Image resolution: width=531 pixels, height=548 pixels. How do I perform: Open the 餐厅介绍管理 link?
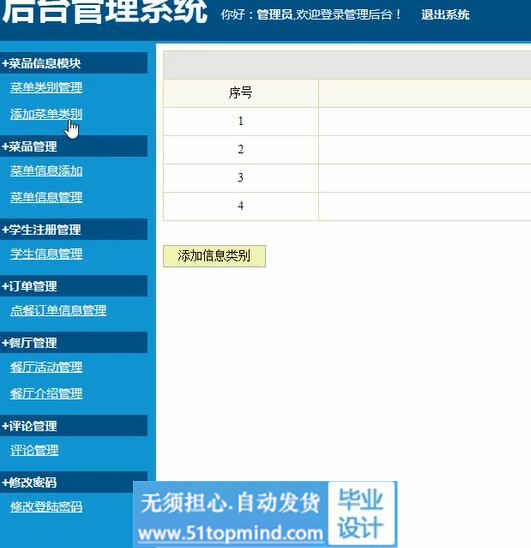point(46,394)
